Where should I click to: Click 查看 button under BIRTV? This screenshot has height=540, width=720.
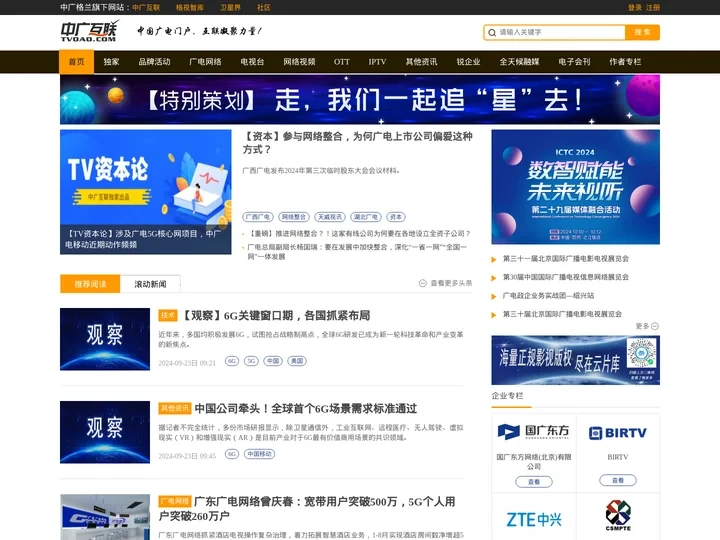[x=618, y=480]
